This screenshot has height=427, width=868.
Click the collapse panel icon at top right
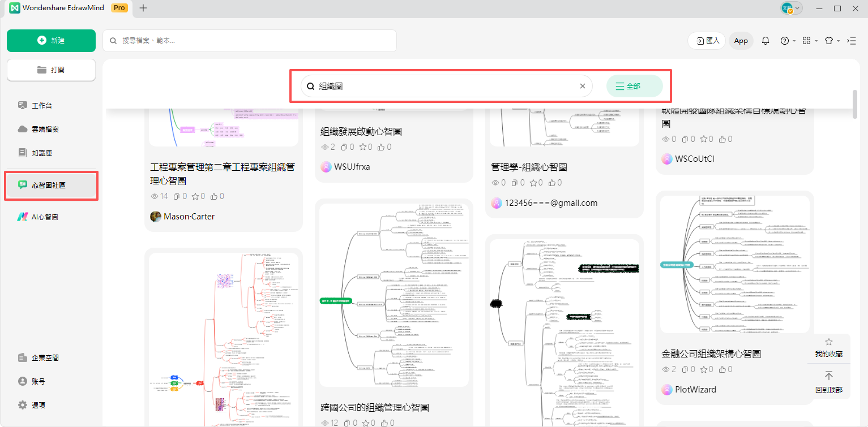(x=852, y=41)
